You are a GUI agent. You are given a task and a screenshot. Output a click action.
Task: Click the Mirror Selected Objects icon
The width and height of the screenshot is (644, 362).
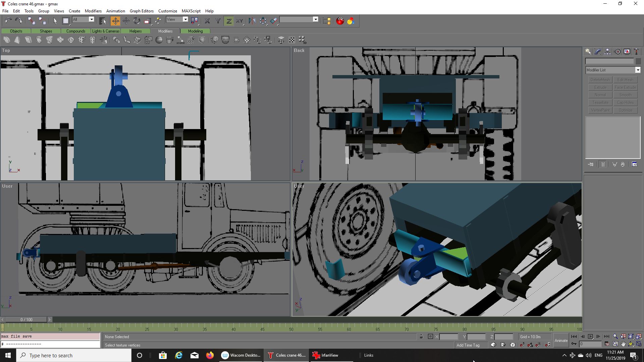(x=252, y=21)
